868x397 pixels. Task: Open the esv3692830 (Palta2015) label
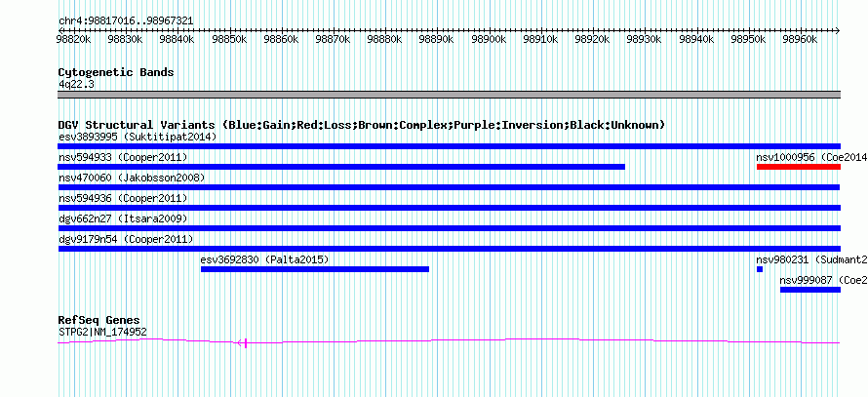[264, 259]
